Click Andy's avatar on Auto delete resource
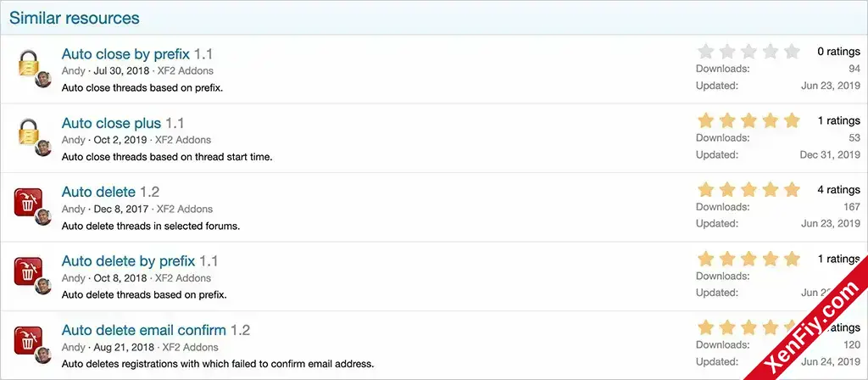The width and height of the screenshot is (868, 380). [42, 217]
